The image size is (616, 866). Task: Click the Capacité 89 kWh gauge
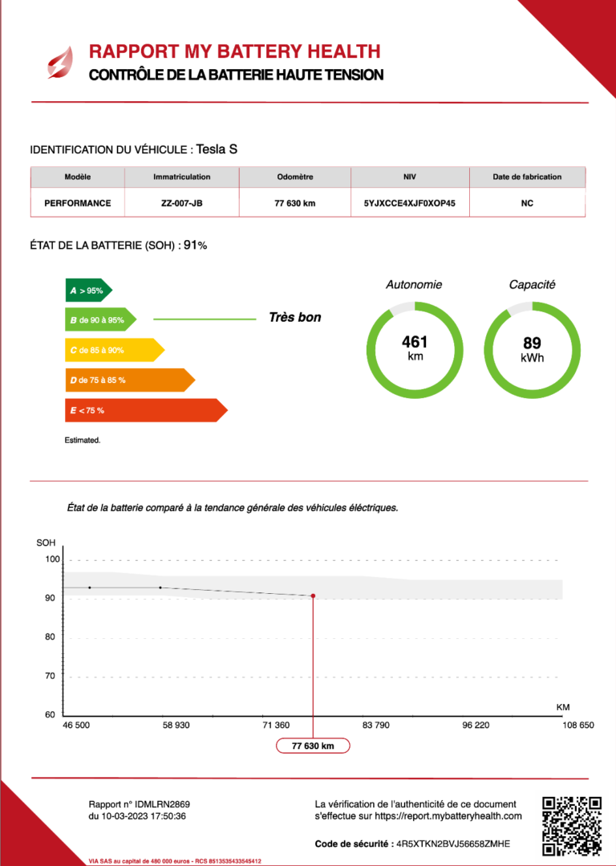pos(532,350)
